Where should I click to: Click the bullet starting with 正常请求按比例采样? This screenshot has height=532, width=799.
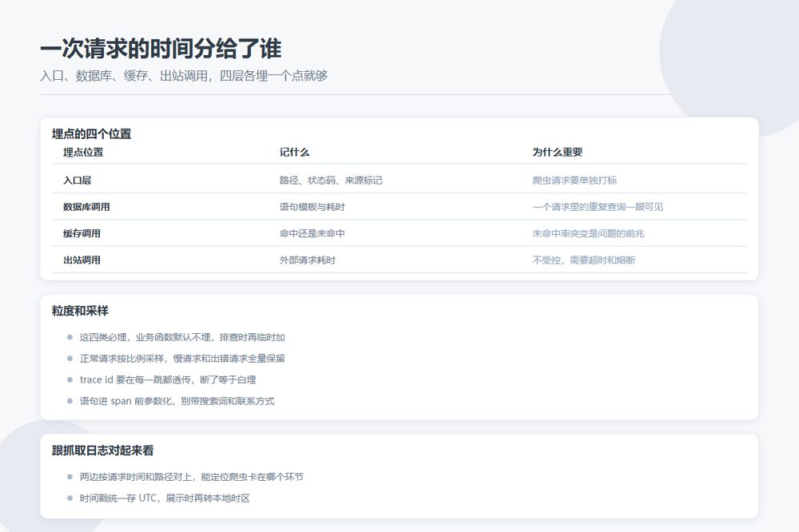click(x=182, y=359)
